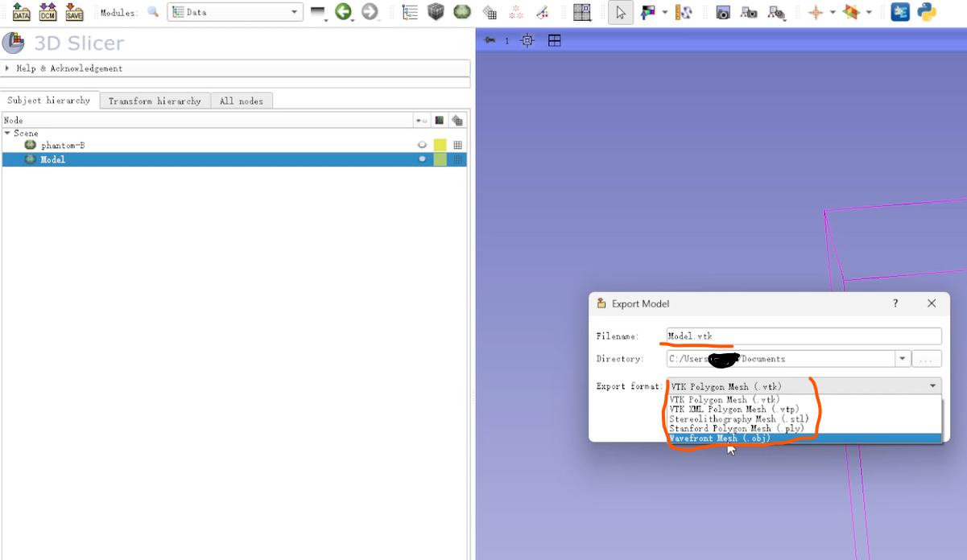Screen dimensions: 967x560
Task: Click the 3D view pin icon
Action: click(490, 40)
